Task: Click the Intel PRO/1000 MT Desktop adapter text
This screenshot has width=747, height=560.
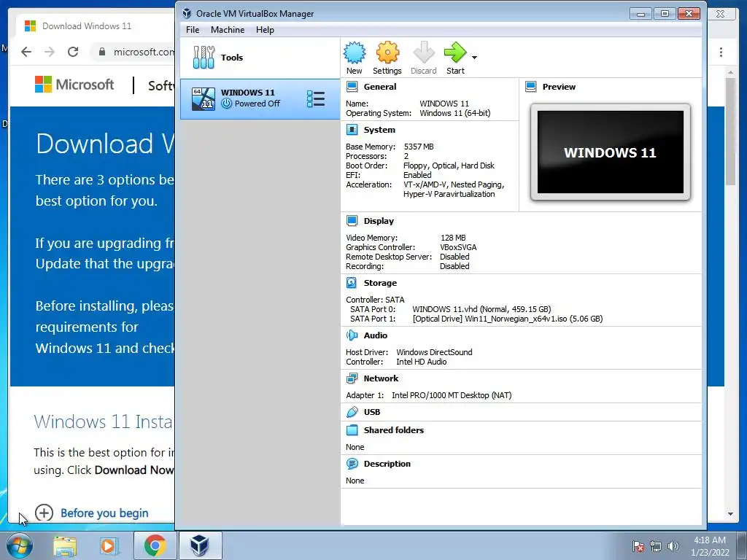Action: tap(452, 395)
